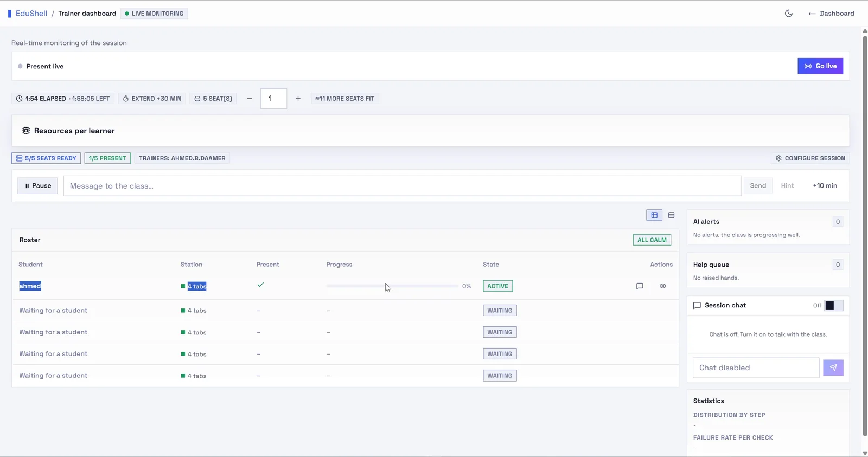Click the Go live button
This screenshot has height=457, width=868.
pyautogui.click(x=820, y=66)
